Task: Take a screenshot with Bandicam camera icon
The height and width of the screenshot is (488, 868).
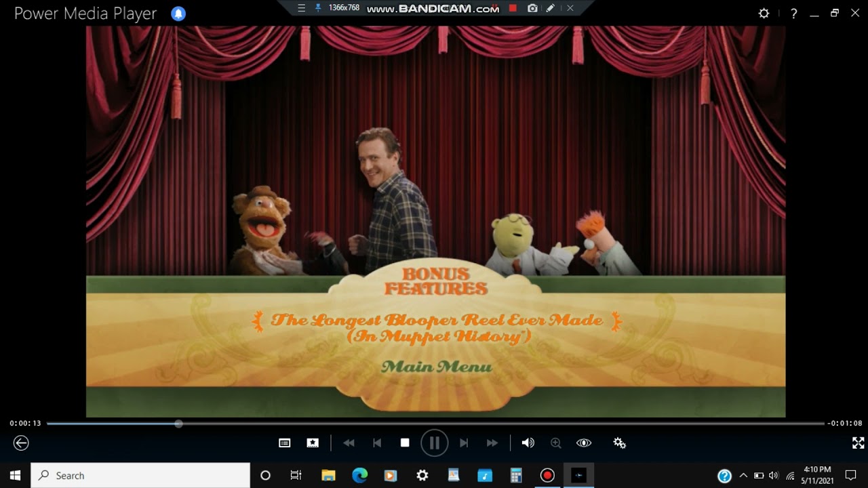Action: [532, 8]
